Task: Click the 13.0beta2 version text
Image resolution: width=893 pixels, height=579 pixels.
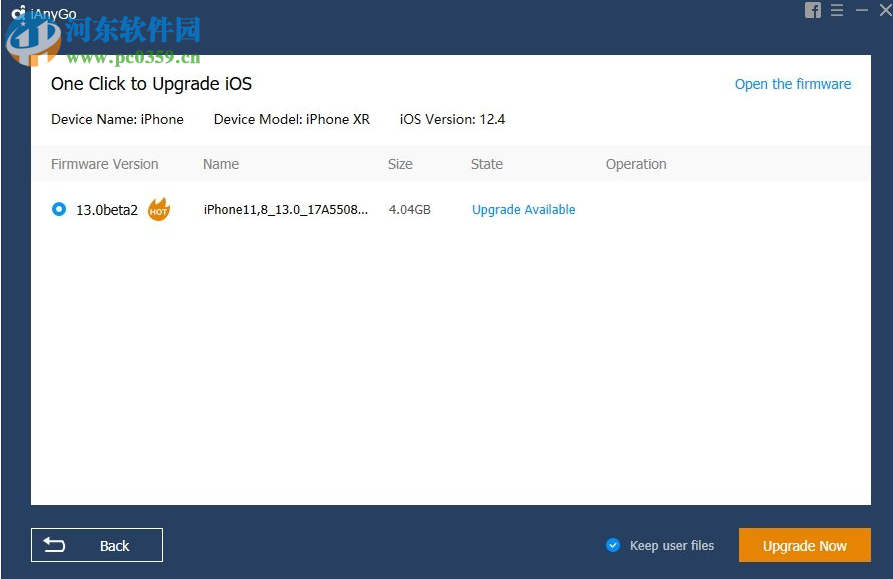Action: coord(107,210)
